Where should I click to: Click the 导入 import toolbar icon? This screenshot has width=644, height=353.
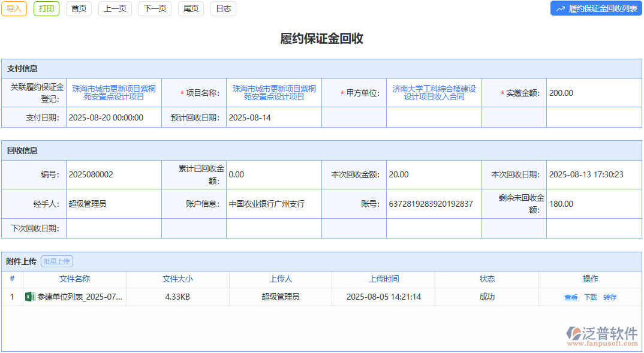point(14,9)
